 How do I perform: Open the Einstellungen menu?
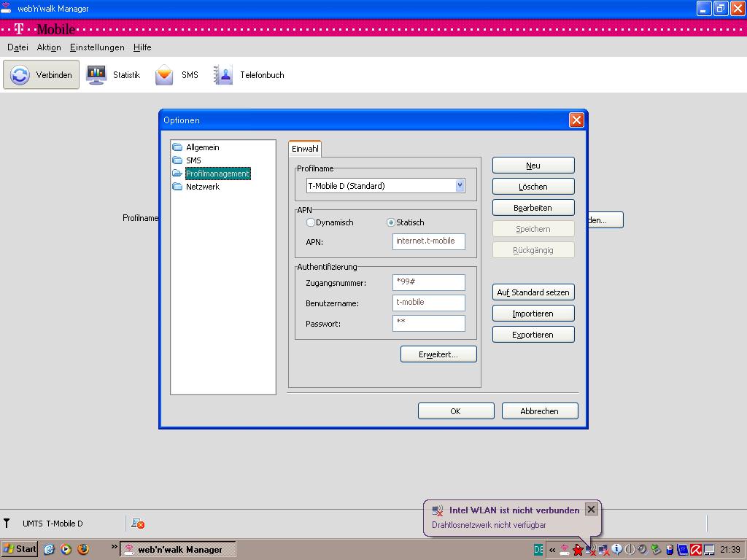97,47
